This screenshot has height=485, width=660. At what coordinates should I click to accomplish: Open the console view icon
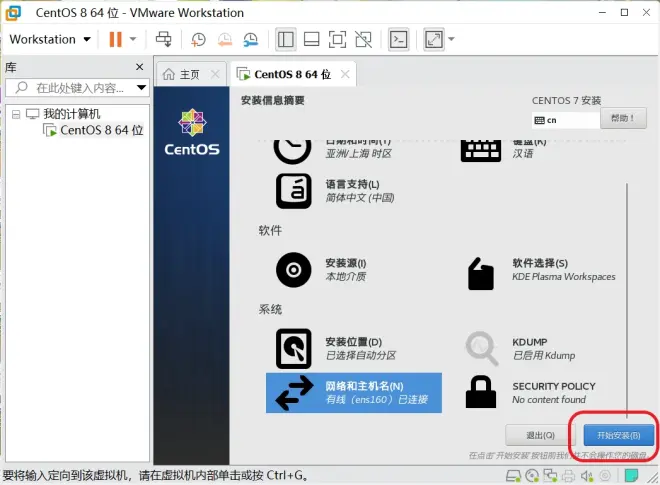pyautogui.click(x=398, y=40)
